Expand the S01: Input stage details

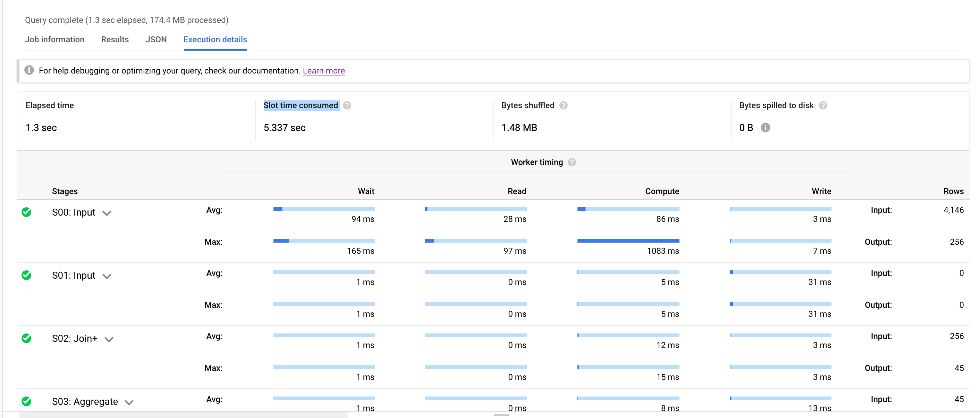[107, 276]
